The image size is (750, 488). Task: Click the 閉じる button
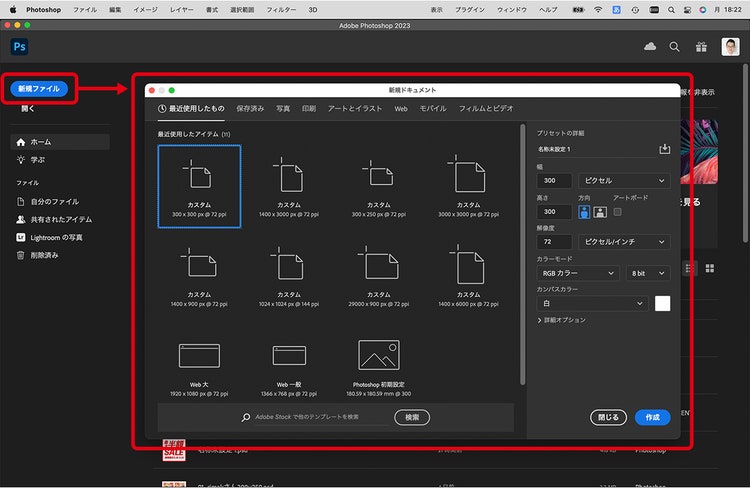(x=608, y=417)
